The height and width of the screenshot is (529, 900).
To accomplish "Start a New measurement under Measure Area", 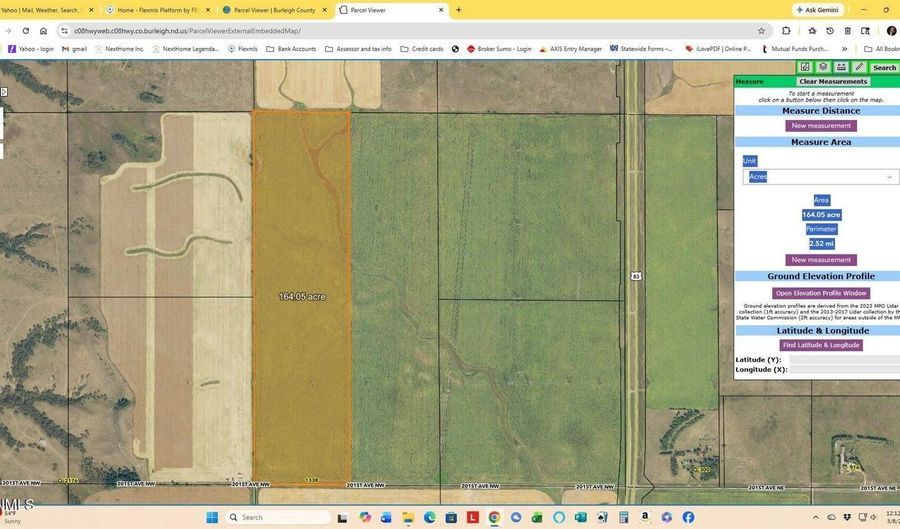I will (x=821, y=260).
